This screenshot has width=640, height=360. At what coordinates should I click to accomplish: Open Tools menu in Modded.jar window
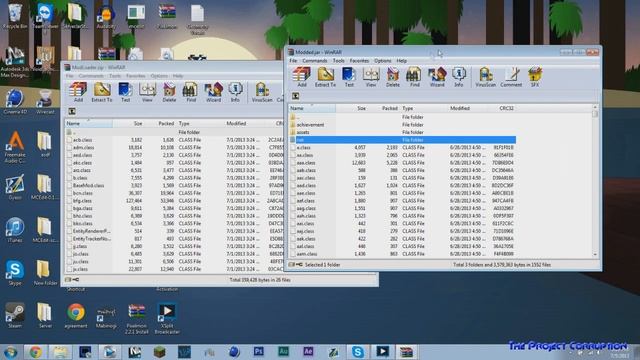tap(338, 61)
